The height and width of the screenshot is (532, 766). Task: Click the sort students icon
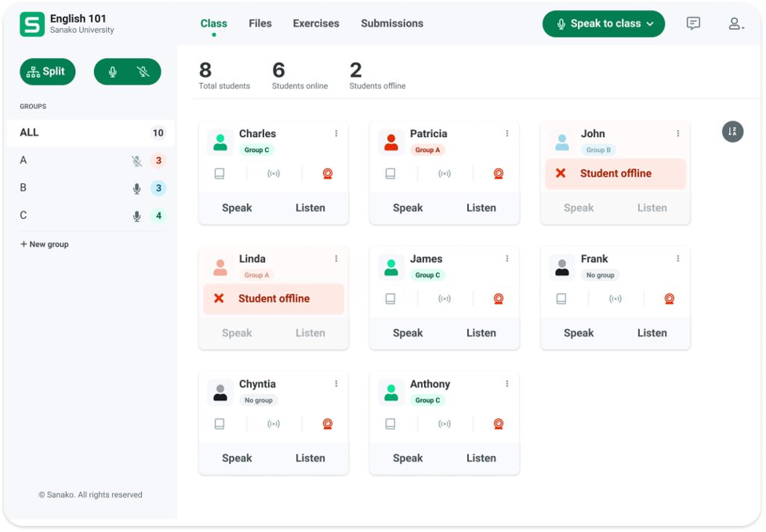(732, 132)
